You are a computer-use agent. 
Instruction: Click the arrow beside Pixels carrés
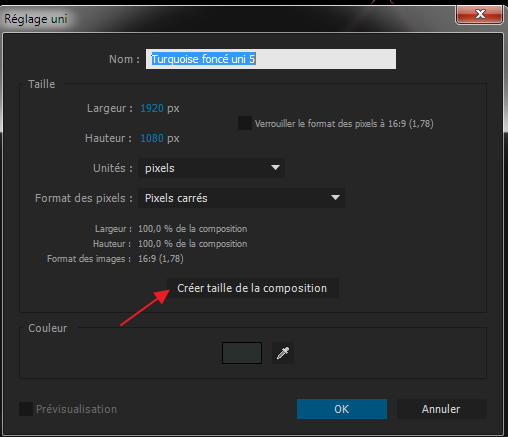coord(335,198)
